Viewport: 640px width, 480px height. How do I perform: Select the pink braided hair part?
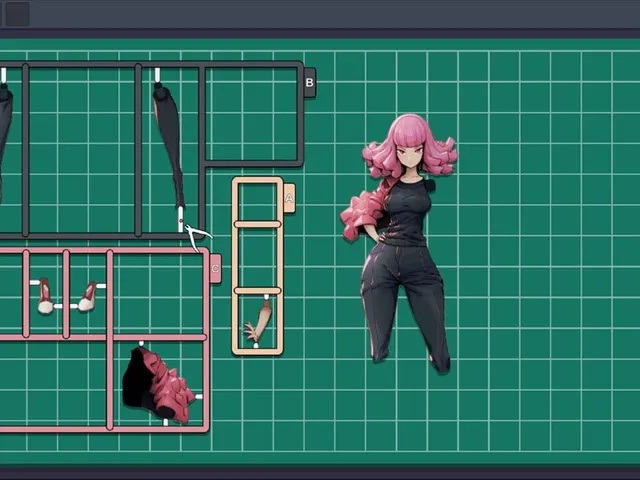[x=158, y=384]
